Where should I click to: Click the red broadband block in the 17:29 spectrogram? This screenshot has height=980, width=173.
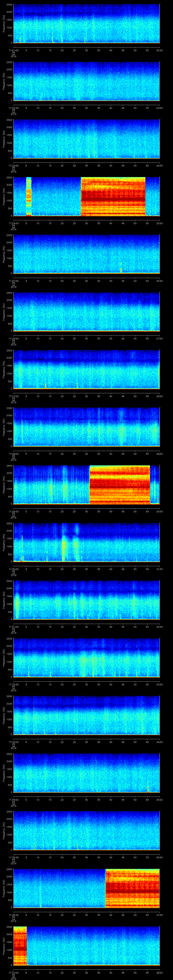pyautogui.click(x=120, y=484)
